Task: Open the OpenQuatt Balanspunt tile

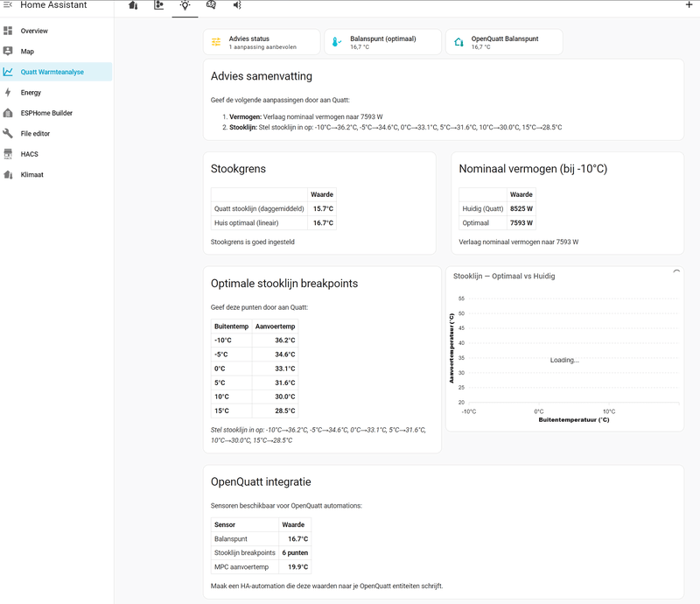Action: pos(504,42)
